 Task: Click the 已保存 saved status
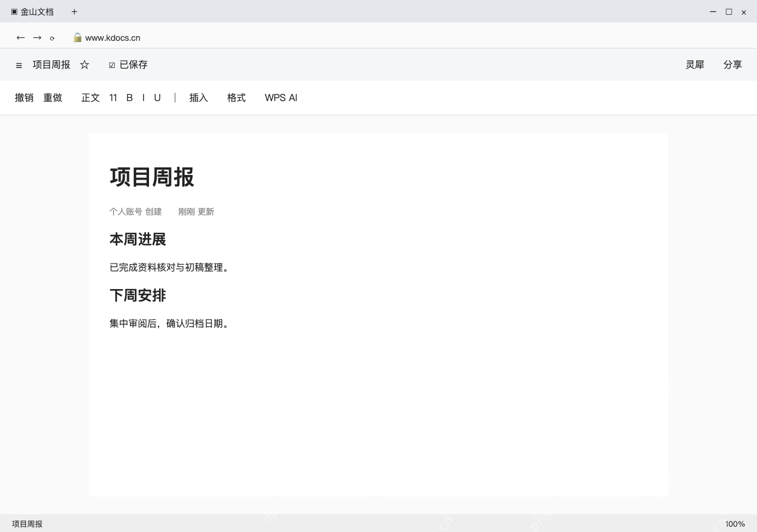point(128,64)
